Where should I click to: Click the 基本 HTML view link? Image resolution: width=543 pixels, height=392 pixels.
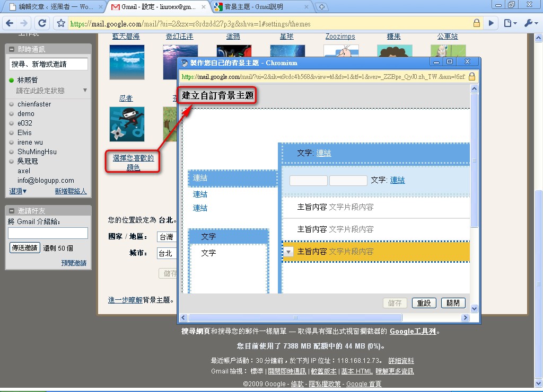(357, 371)
